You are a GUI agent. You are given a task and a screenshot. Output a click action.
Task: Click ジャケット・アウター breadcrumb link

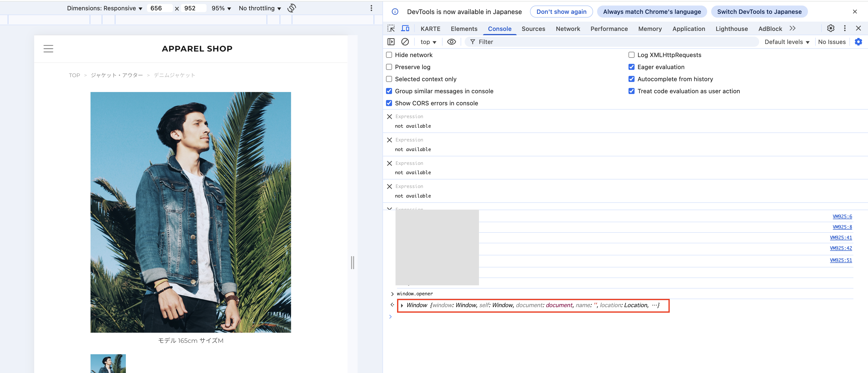click(117, 75)
